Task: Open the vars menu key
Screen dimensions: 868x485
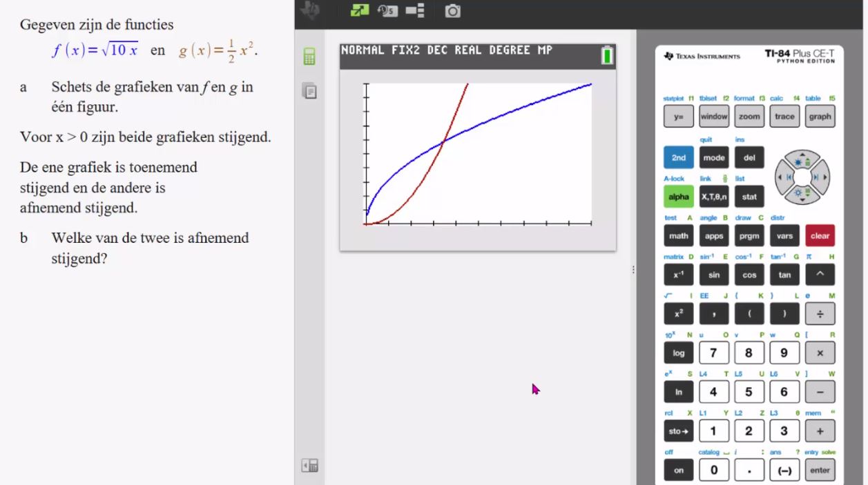Action: (784, 236)
